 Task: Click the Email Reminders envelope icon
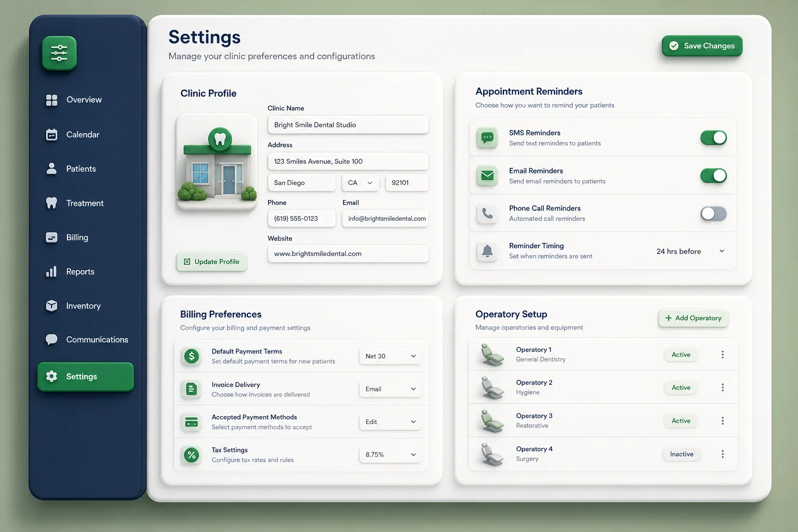click(x=487, y=176)
